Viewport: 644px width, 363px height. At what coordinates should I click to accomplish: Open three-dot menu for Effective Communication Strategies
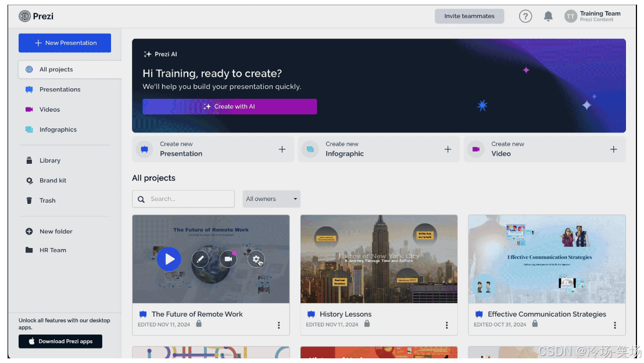click(614, 325)
